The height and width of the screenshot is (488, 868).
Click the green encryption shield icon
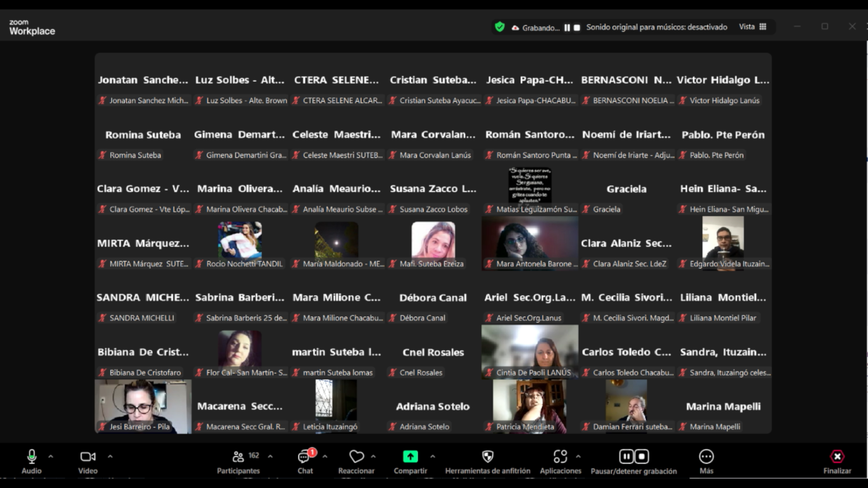pos(500,27)
